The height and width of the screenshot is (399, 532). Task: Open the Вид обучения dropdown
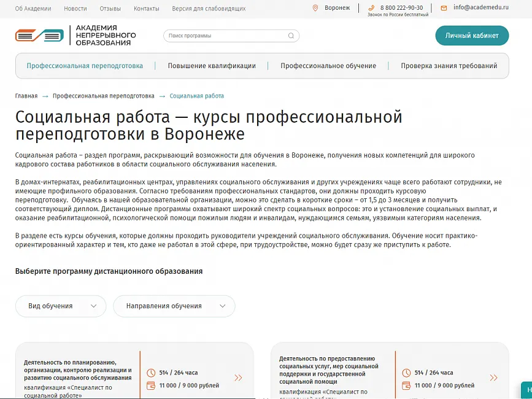[61, 306]
